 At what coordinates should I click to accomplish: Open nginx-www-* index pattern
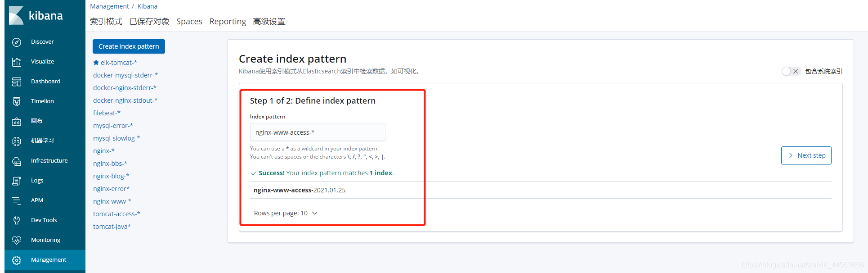point(112,201)
